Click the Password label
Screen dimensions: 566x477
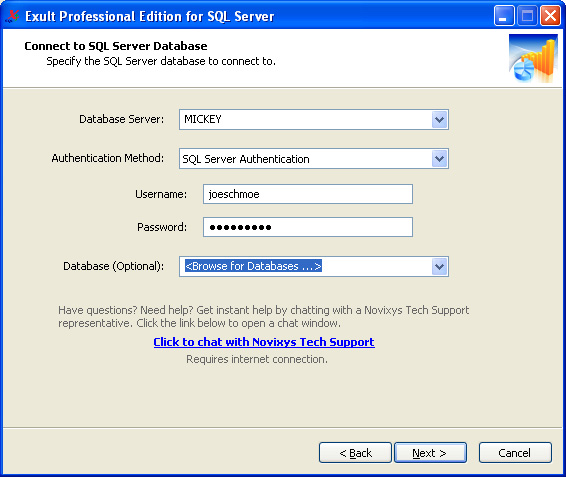coord(162,227)
